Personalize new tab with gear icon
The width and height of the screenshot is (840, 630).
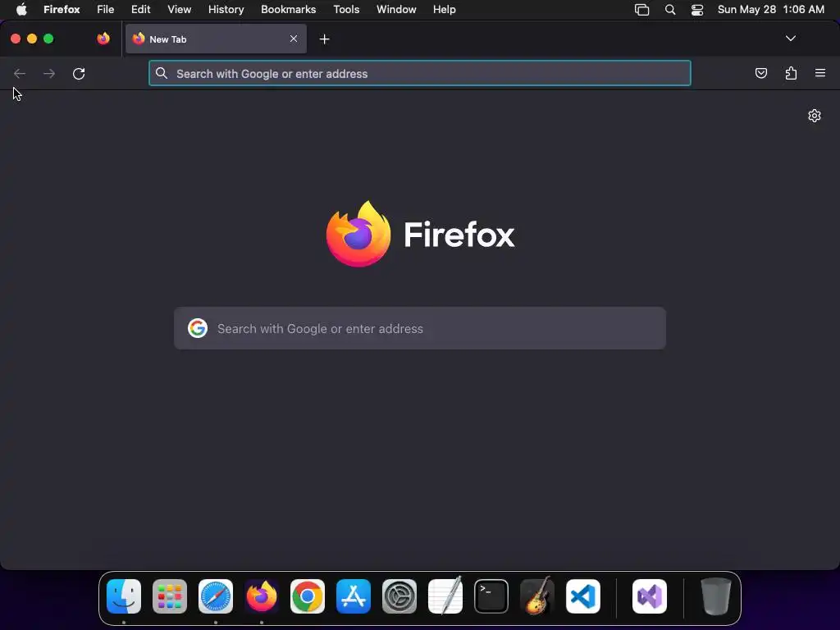pos(815,116)
